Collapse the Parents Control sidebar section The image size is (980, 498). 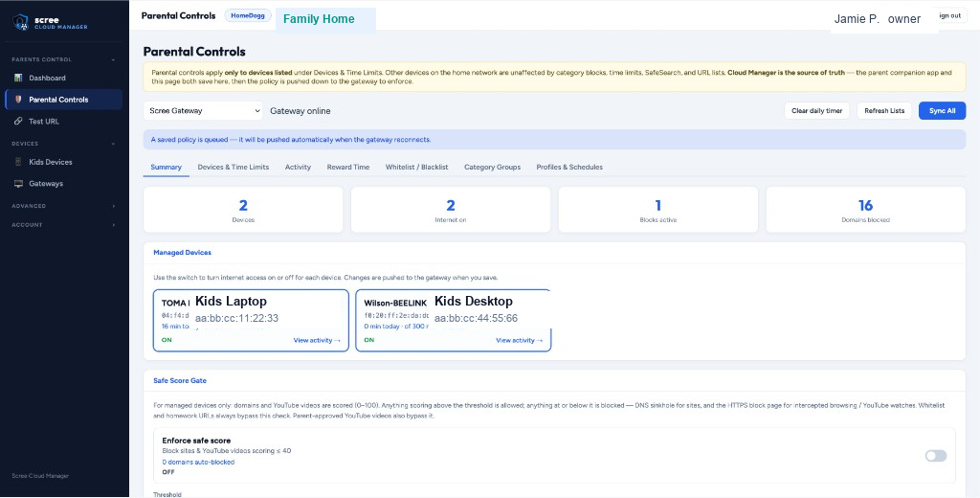[x=113, y=60]
